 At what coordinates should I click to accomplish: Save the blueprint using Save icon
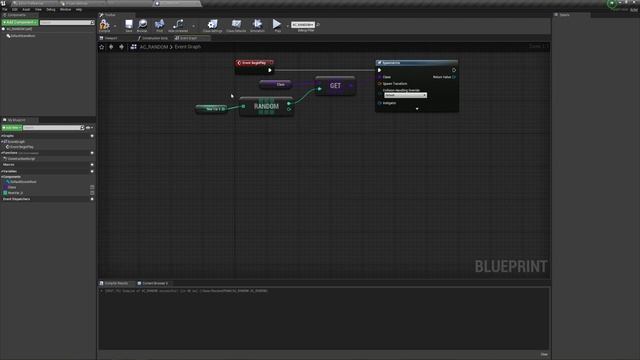[x=129, y=24]
